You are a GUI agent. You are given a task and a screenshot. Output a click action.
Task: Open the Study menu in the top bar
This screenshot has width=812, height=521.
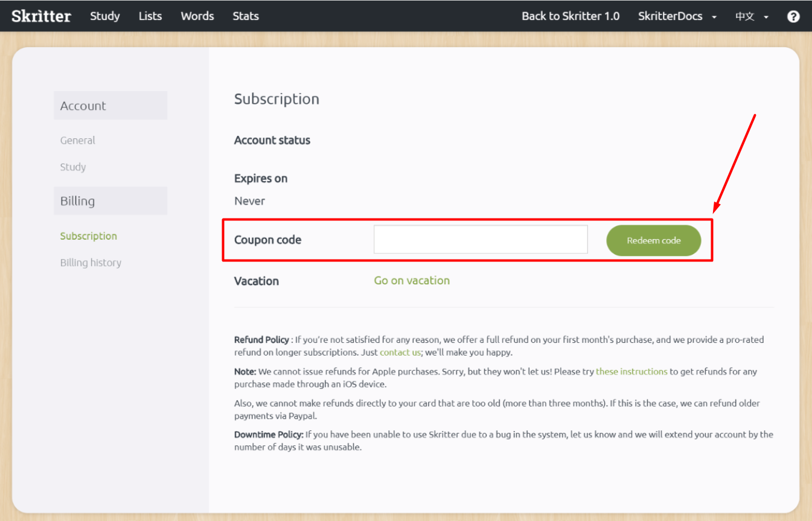[x=104, y=16]
